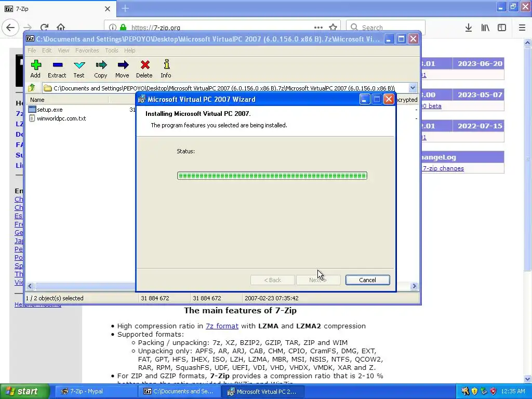Click the Delete toolbar icon
Screen dimensions: 532x399
(x=144, y=69)
